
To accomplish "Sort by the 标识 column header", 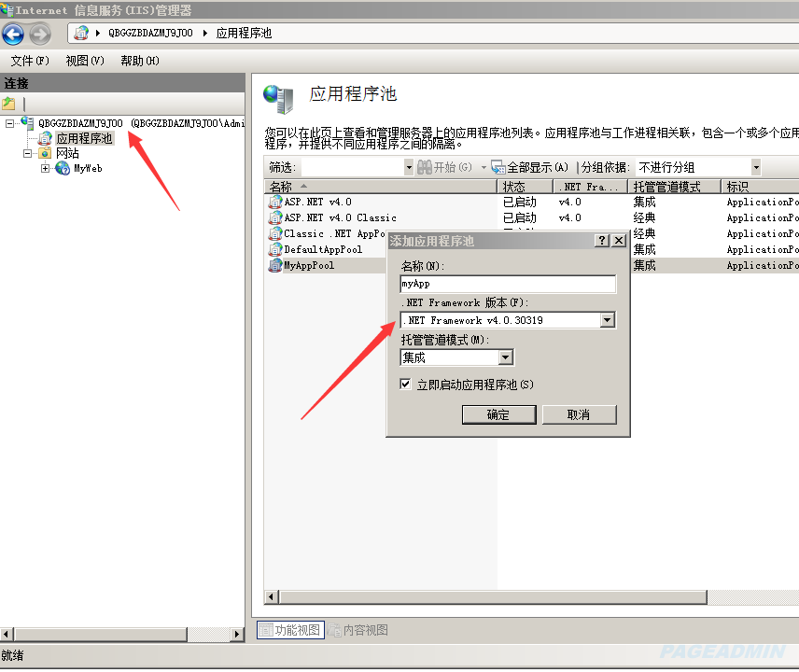I will click(x=761, y=187).
